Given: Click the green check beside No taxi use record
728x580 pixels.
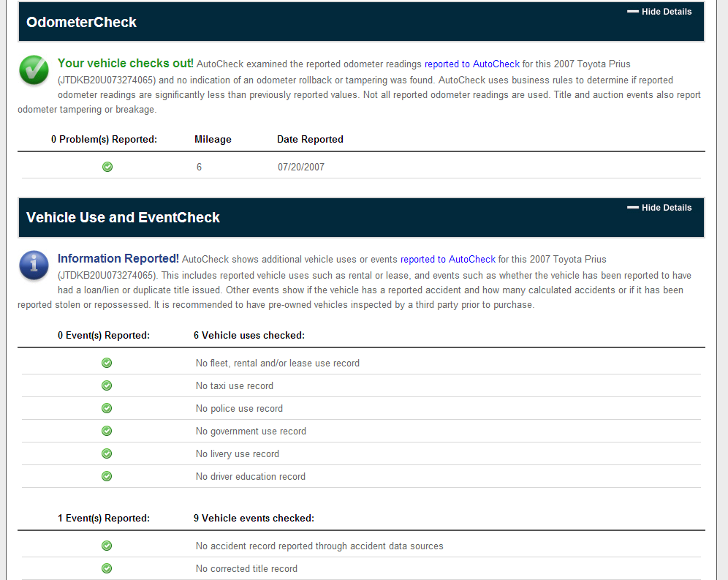Looking at the screenshot, I should [107, 385].
